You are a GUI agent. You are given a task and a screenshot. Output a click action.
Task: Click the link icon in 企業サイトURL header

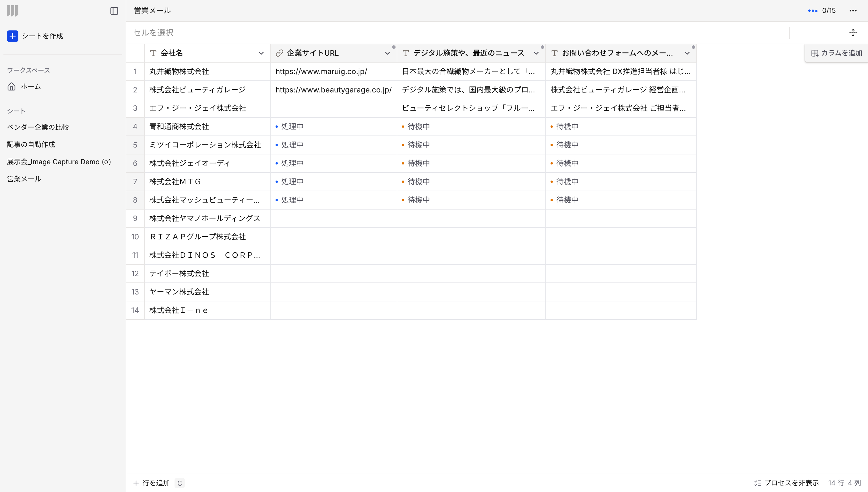click(x=279, y=53)
